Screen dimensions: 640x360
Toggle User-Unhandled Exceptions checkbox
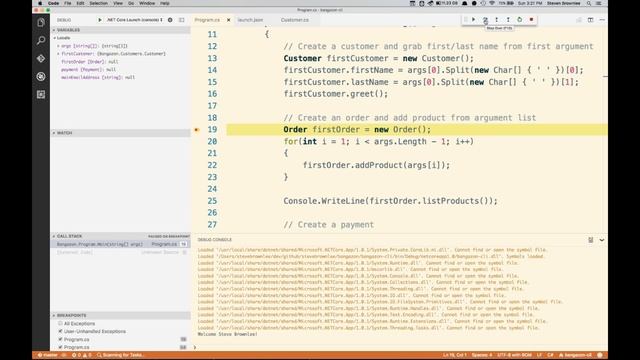coord(60,331)
